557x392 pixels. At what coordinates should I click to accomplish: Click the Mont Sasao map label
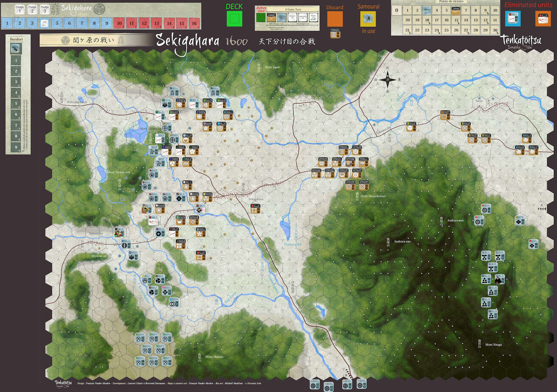pos(272,67)
